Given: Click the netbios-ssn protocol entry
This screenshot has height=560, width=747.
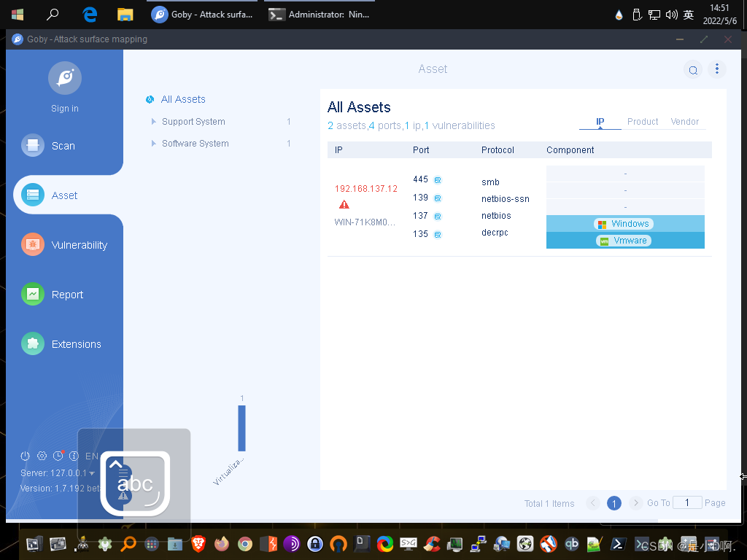Looking at the screenshot, I should (x=505, y=198).
